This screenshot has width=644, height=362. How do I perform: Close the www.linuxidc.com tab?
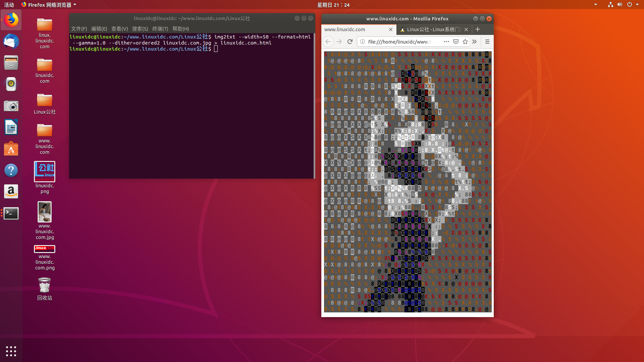[x=391, y=29]
